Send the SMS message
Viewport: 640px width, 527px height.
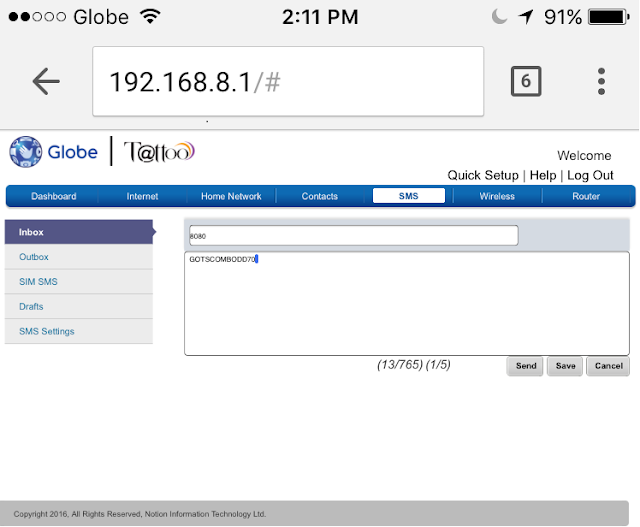525,366
